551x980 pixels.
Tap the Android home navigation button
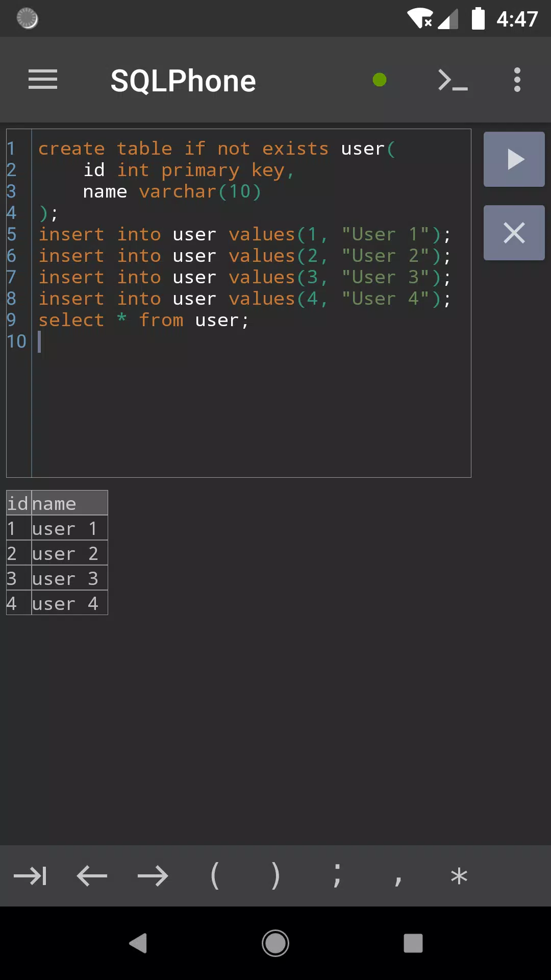(x=275, y=943)
